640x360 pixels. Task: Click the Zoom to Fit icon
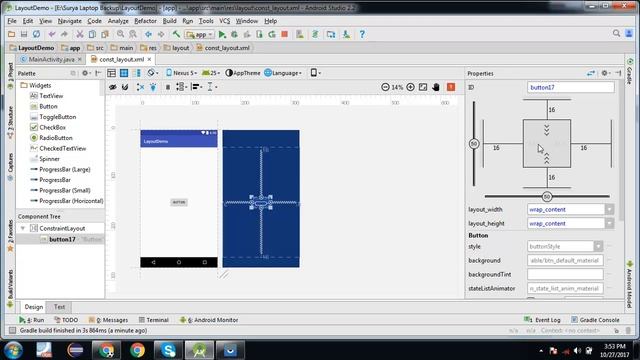tap(423, 87)
